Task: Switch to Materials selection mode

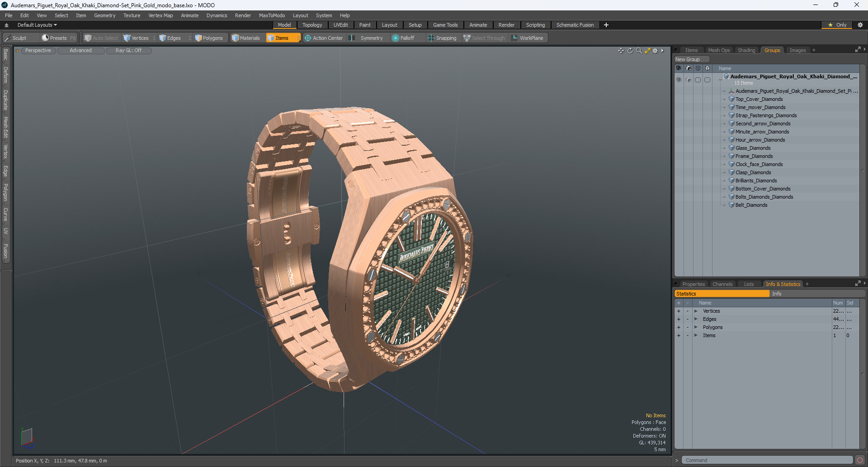Action: (246, 38)
